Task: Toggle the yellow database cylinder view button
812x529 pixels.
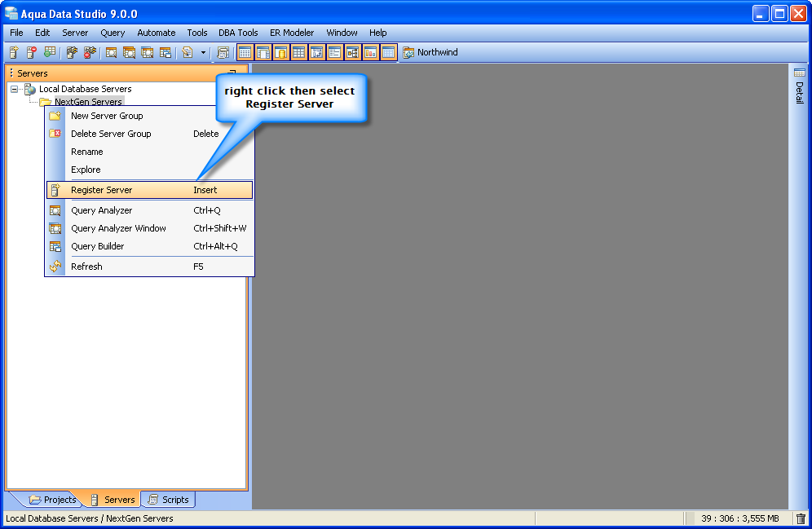Action: 281,52
